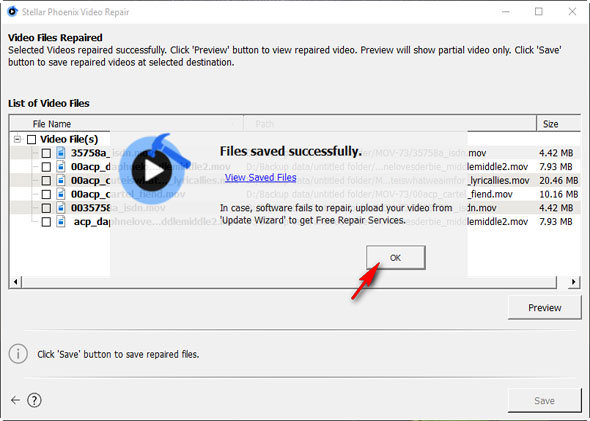Click the left scroll arrow of file list
This screenshot has width=590, height=421.
[x=15, y=282]
